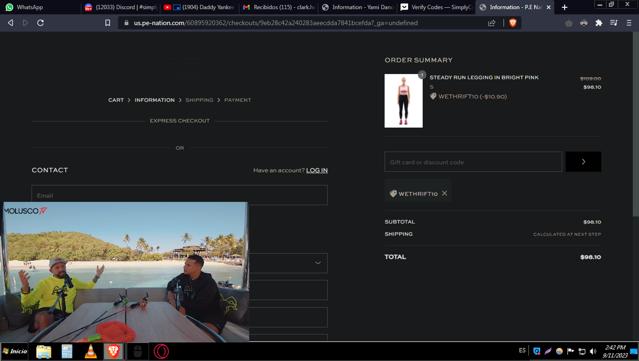Switch to the Verify Codes SimplyCodes tab
The height and width of the screenshot is (361, 639).
[x=436, y=7]
